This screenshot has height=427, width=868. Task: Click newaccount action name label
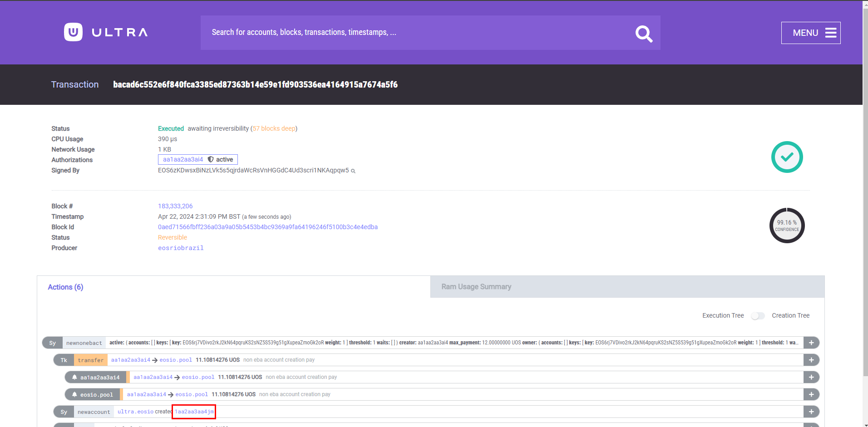[x=94, y=412]
